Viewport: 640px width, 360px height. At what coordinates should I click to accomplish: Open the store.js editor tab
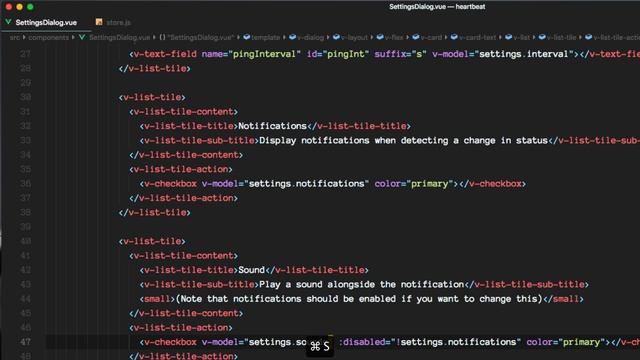[x=118, y=22]
